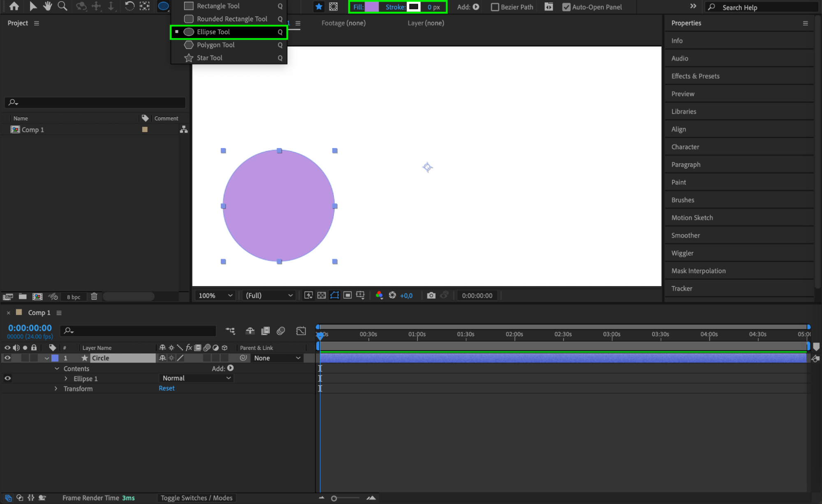Select the Zoom magnifier tool
Viewport: 822px width, 504px height.
(62, 6)
